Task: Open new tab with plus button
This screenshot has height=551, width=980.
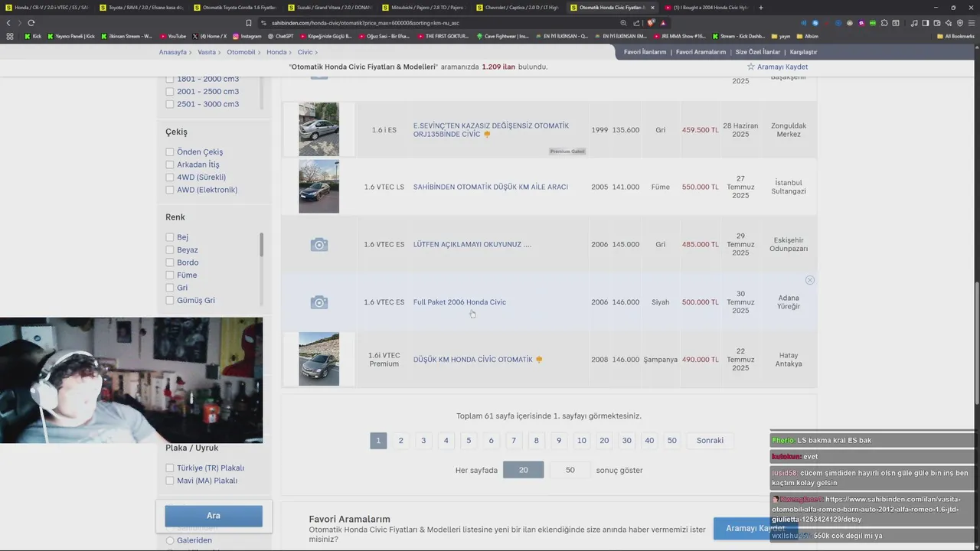Action: 760,8
